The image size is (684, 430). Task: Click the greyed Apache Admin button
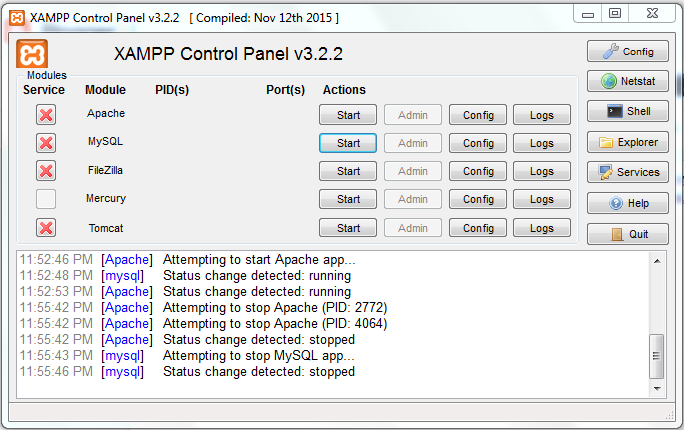click(x=413, y=115)
